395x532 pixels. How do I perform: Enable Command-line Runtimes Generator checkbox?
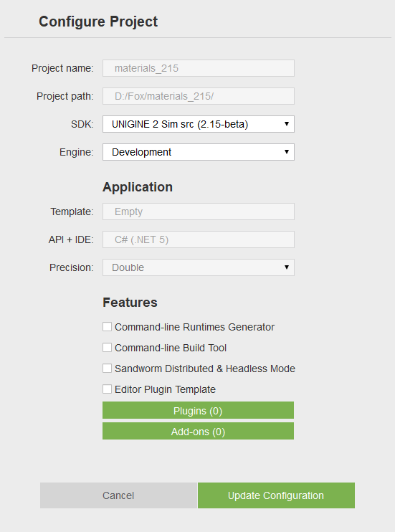pyautogui.click(x=108, y=327)
